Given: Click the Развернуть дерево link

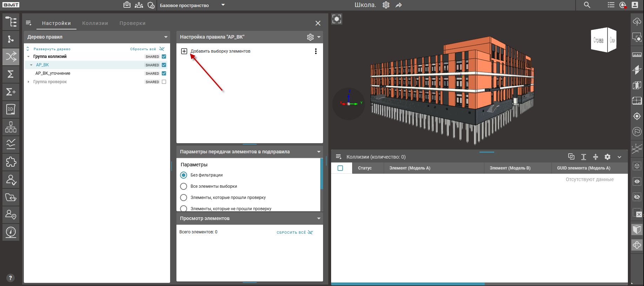Looking at the screenshot, I should click(x=52, y=49).
